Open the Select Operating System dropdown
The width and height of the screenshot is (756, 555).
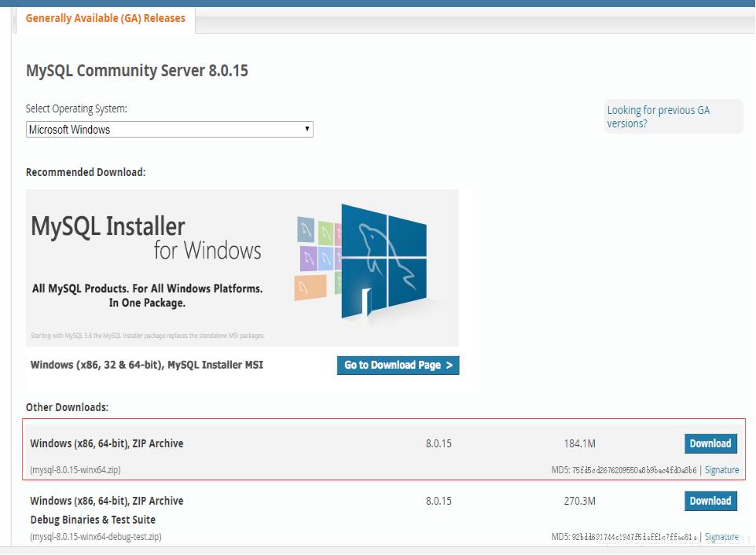169,130
